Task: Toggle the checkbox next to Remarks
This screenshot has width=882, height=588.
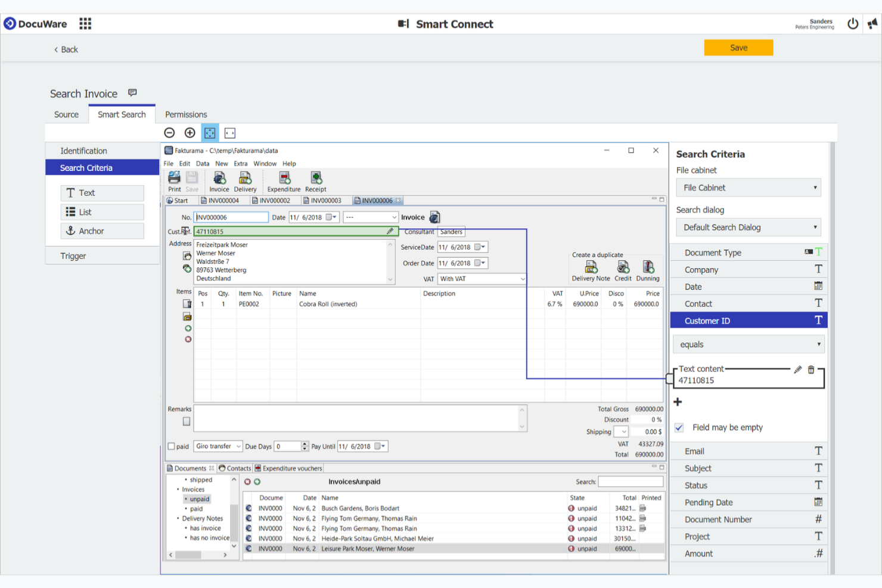Action: pos(186,421)
